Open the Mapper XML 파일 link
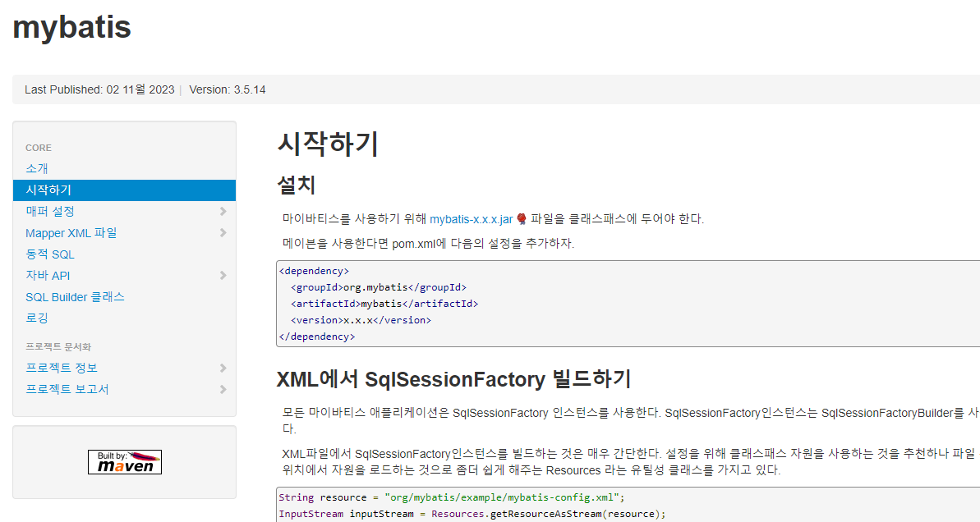The height and width of the screenshot is (522, 980). pyautogui.click(x=71, y=233)
